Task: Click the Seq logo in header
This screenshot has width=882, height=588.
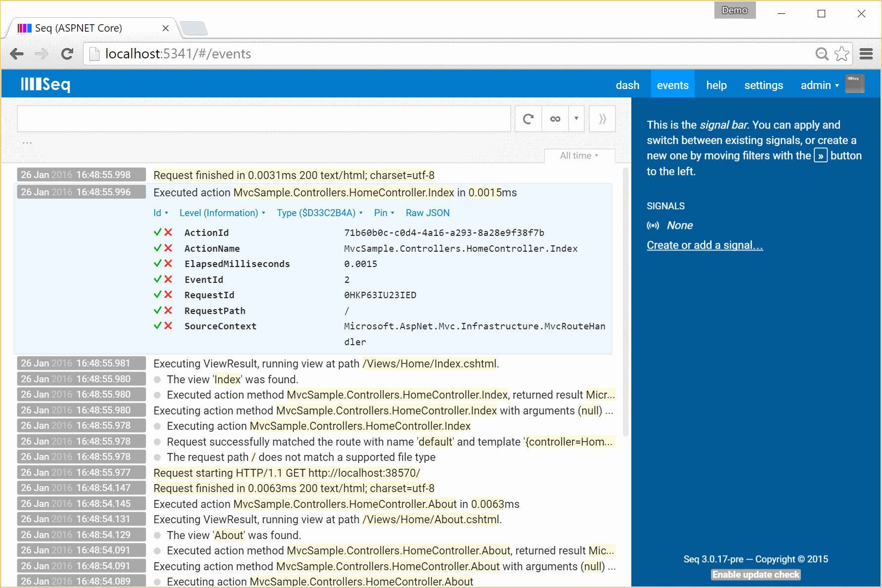Action: point(45,85)
